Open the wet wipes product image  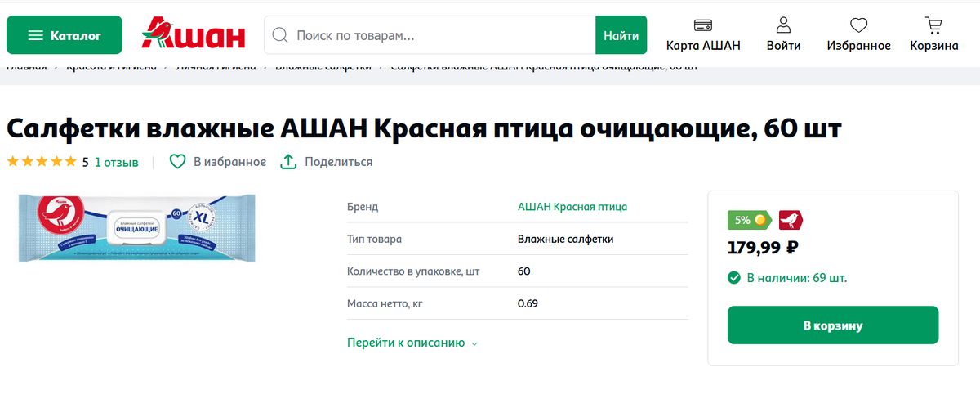[x=136, y=228]
